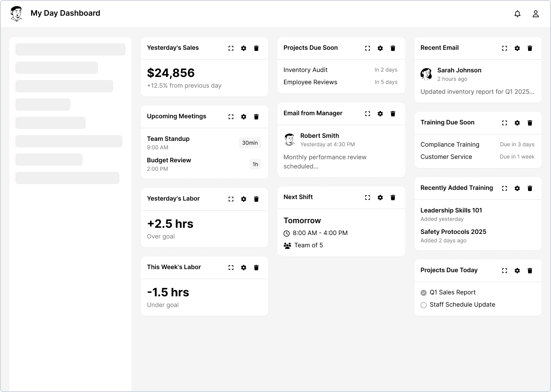Viewport: 551px width, 392px height.
Task: Open settings gear on Next Shift card
Action: [x=380, y=198]
